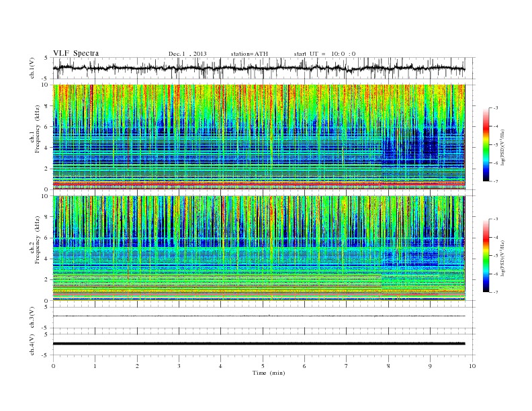Click the "-3" tick on ch.1 color bar
Image resolution: width=532 pixels, height=411 pixels.
pos(496,108)
